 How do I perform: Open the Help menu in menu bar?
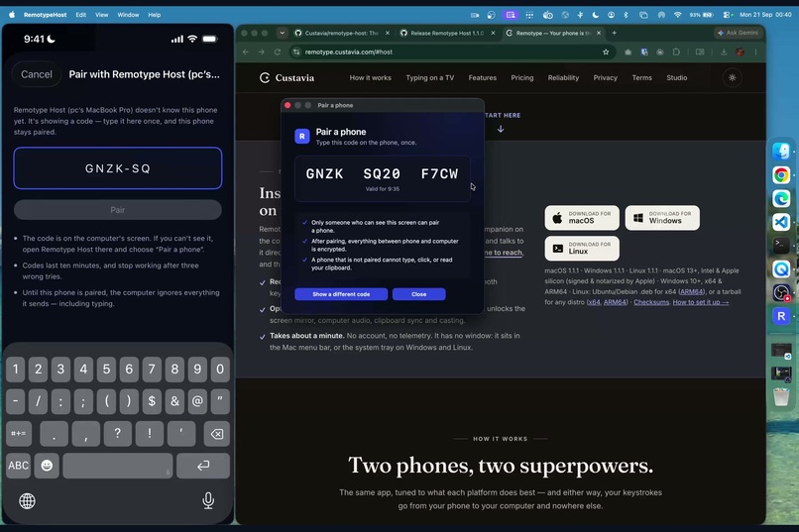point(155,15)
